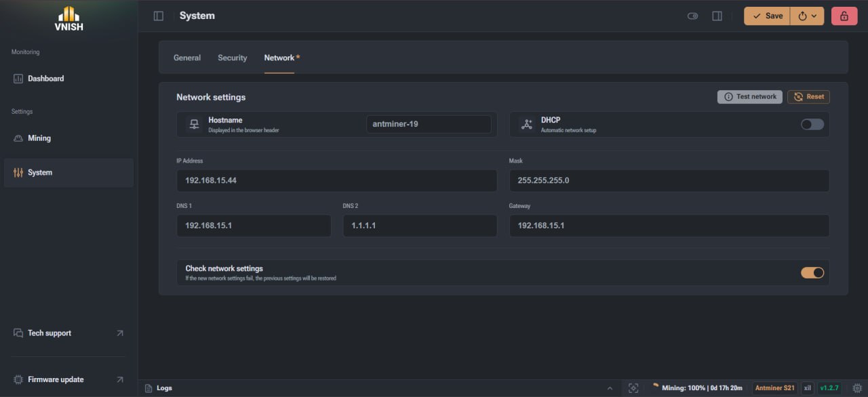Toggle the right side panel layout icon
Viewport: 868px width, 397px height.
(x=717, y=16)
